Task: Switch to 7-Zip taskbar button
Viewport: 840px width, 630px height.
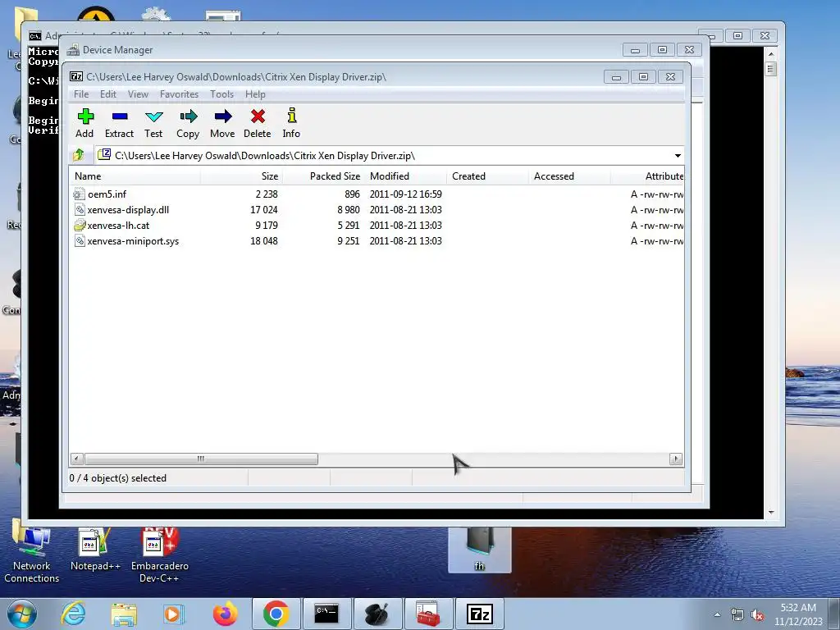Action: tap(479, 614)
